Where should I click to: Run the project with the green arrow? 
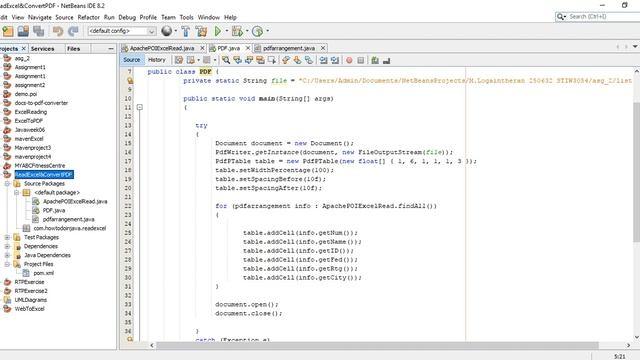point(218,31)
